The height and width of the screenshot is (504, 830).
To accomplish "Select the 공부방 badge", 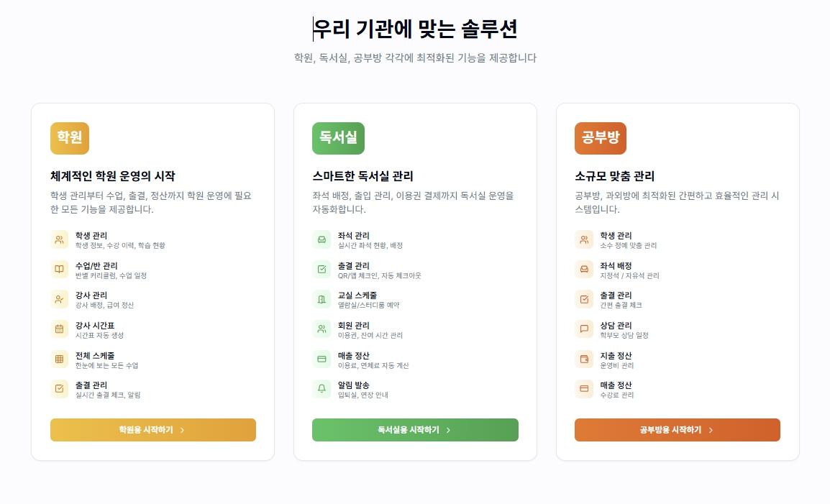I will [x=600, y=137].
